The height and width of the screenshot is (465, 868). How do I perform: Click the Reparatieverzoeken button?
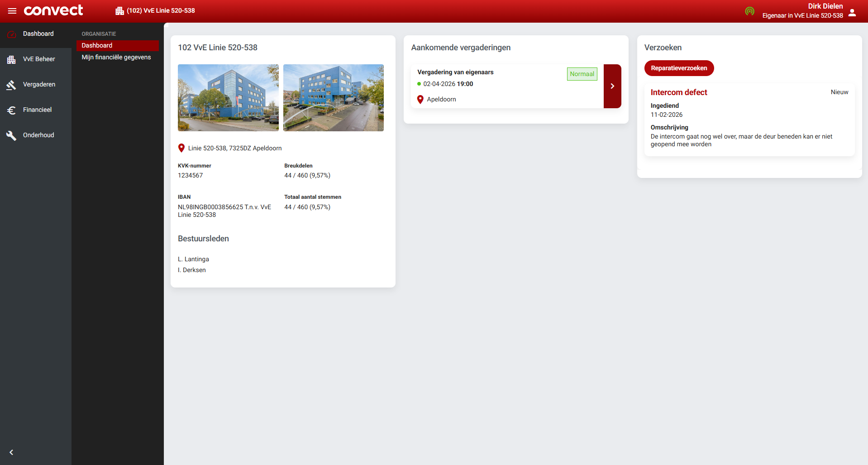pyautogui.click(x=679, y=68)
